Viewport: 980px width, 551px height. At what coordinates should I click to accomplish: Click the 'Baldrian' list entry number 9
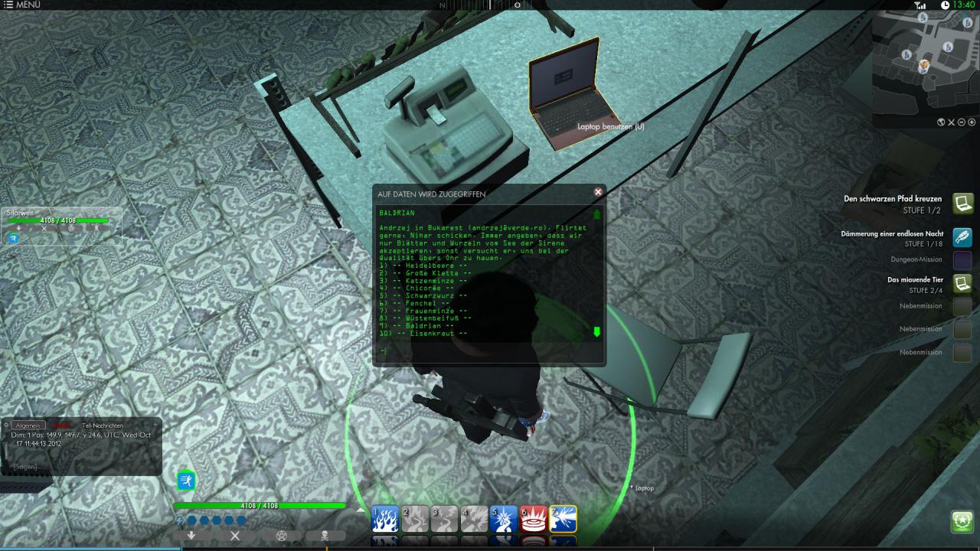[x=416, y=326]
